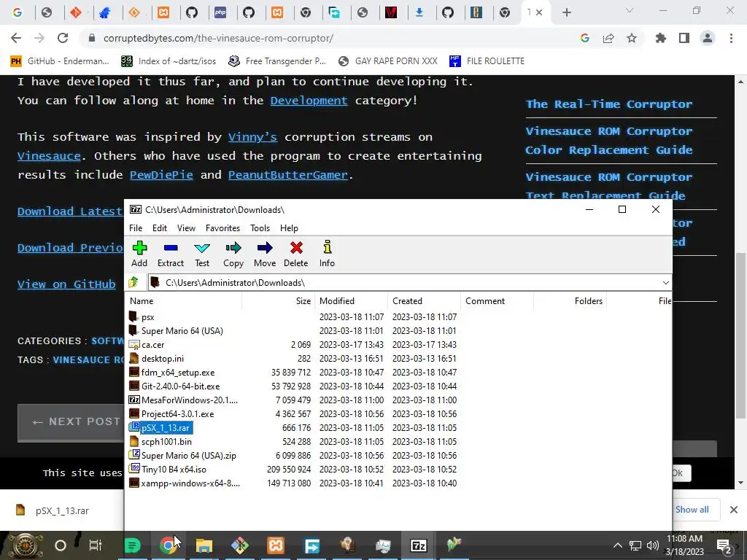Bookmark this page with the star icon
The width and height of the screenshot is (747, 560).
(632, 38)
